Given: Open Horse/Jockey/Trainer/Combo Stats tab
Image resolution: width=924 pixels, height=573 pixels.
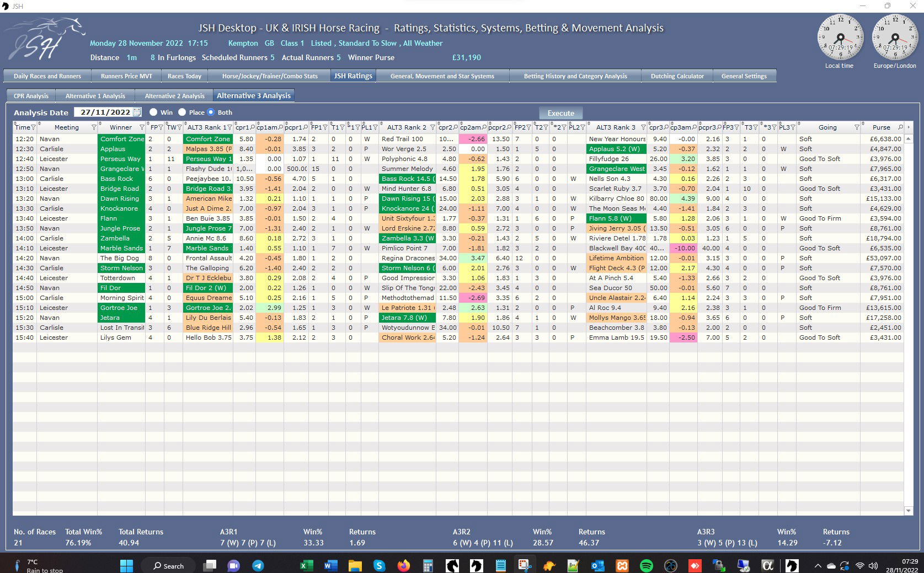Looking at the screenshot, I should point(270,76).
